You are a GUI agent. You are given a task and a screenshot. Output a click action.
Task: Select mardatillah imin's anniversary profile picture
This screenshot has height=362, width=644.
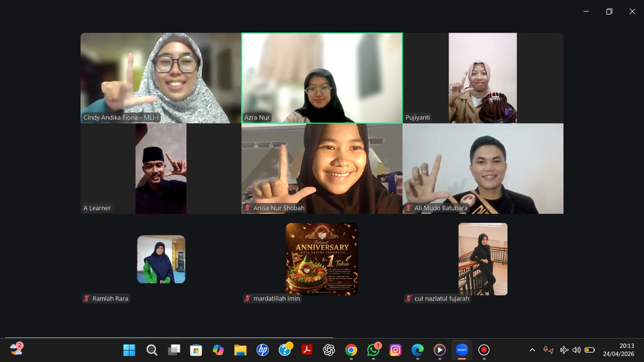322,259
